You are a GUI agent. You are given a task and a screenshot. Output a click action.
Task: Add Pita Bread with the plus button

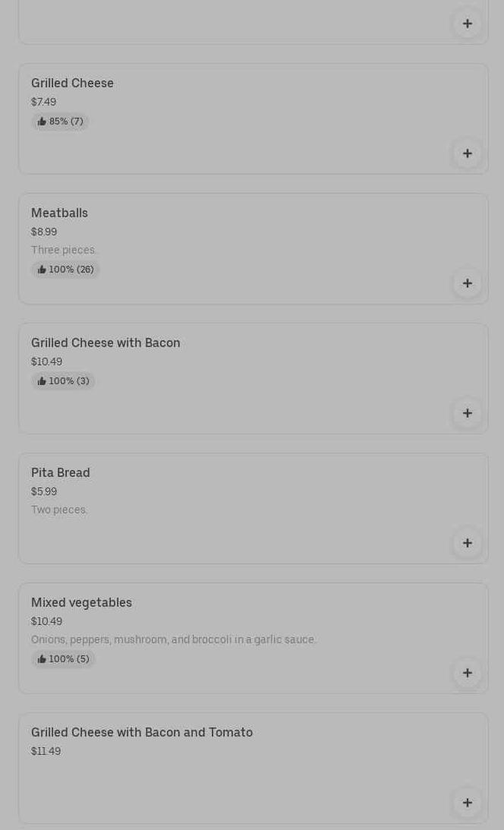coord(467,543)
